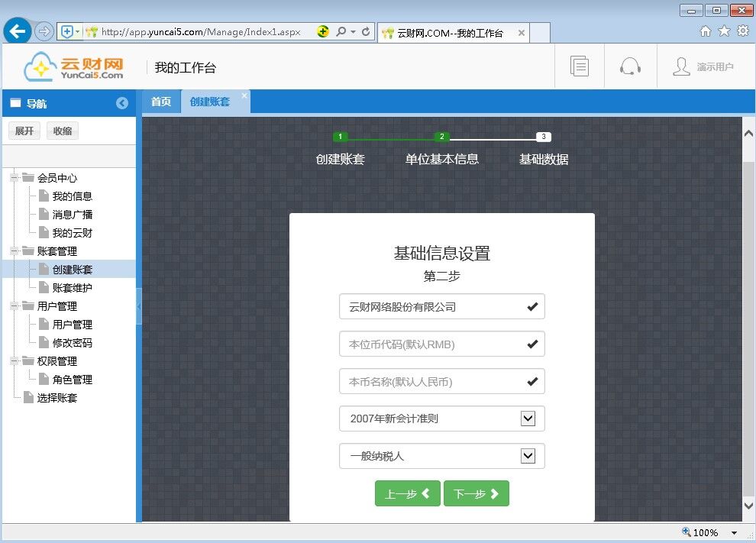
Task: Click the demo user avatar icon
Action: coord(681,66)
